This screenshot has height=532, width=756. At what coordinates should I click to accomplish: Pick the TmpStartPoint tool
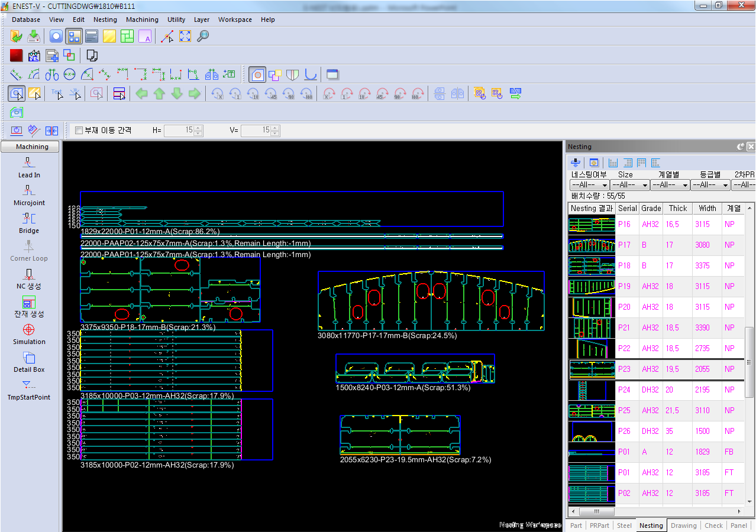29,390
